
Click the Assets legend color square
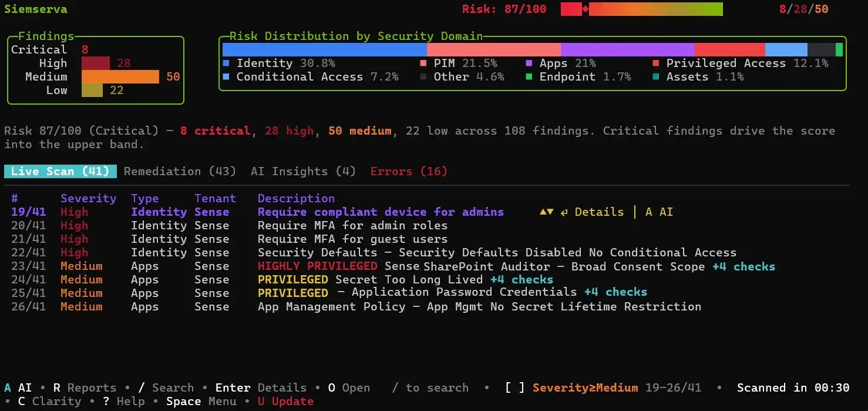click(x=655, y=76)
